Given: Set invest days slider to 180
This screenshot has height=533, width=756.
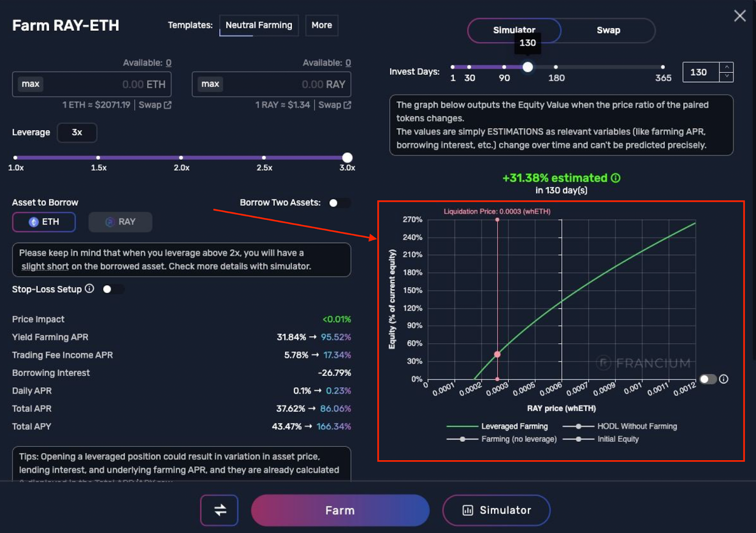Looking at the screenshot, I should click(556, 67).
